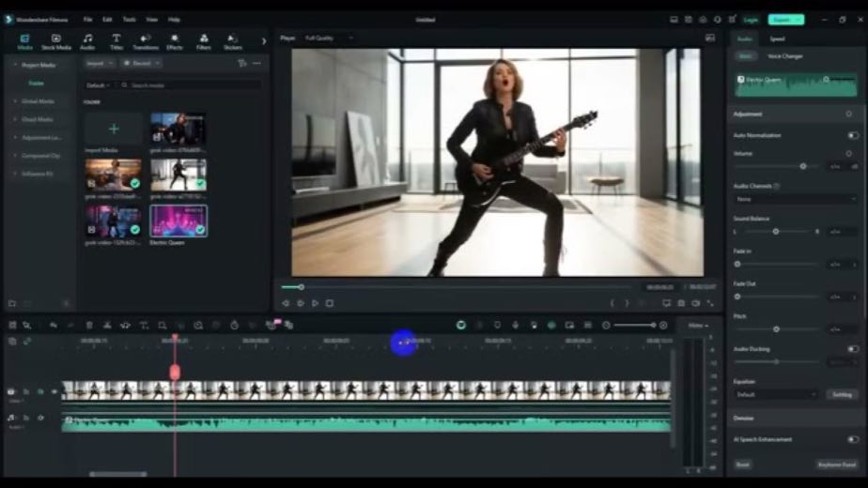Open the Filters tab
Screen dimensions: 868x488
pyautogui.click(x=204, y=41)
